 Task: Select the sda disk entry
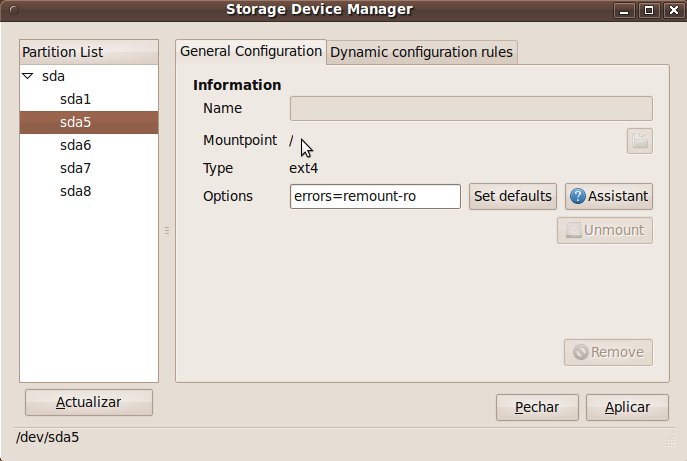point(53,76)
